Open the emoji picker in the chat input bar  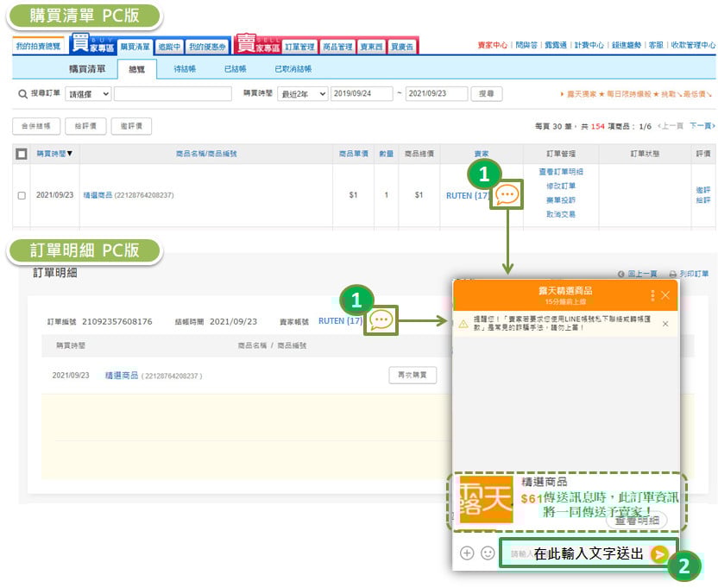[488, 553]
